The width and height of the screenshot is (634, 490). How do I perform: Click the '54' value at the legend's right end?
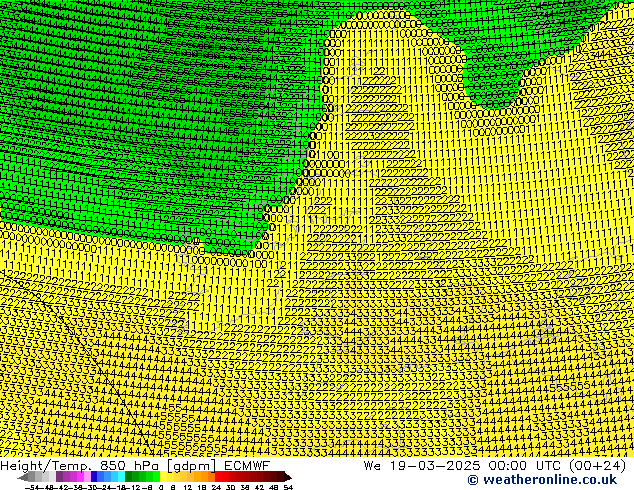288,488
